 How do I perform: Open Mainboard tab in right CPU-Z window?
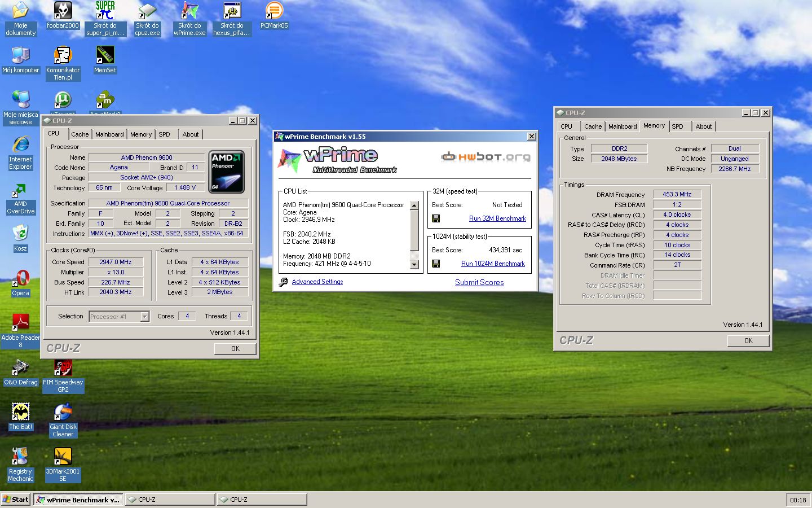tap(623, 126)
